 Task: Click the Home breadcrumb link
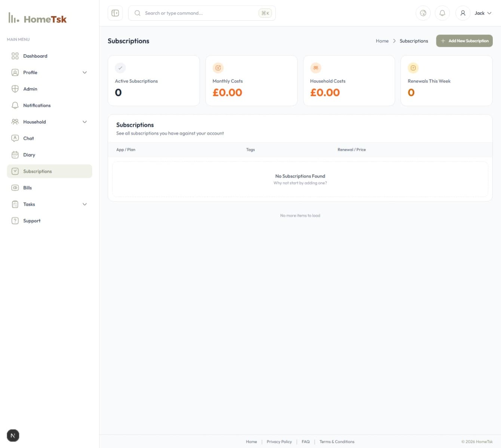(x=382, y=41)
